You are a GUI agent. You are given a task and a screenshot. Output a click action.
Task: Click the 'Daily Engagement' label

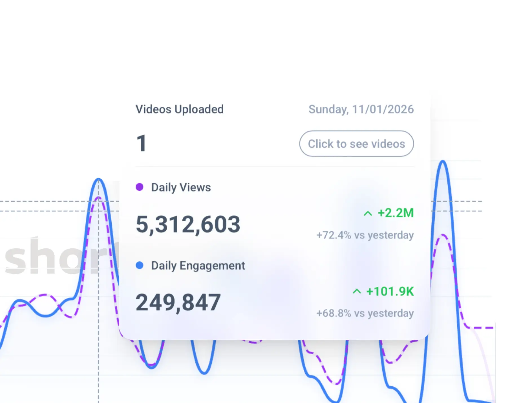coord(198,266)
